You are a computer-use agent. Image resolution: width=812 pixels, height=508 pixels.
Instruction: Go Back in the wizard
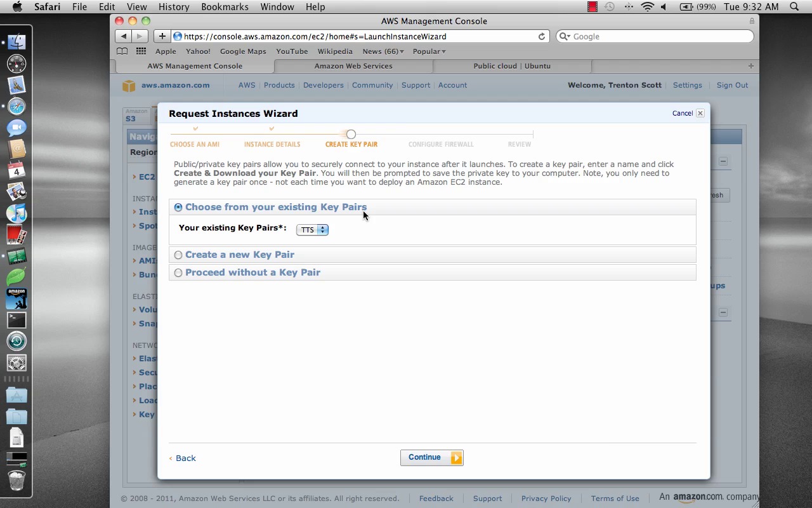[183, 458]
